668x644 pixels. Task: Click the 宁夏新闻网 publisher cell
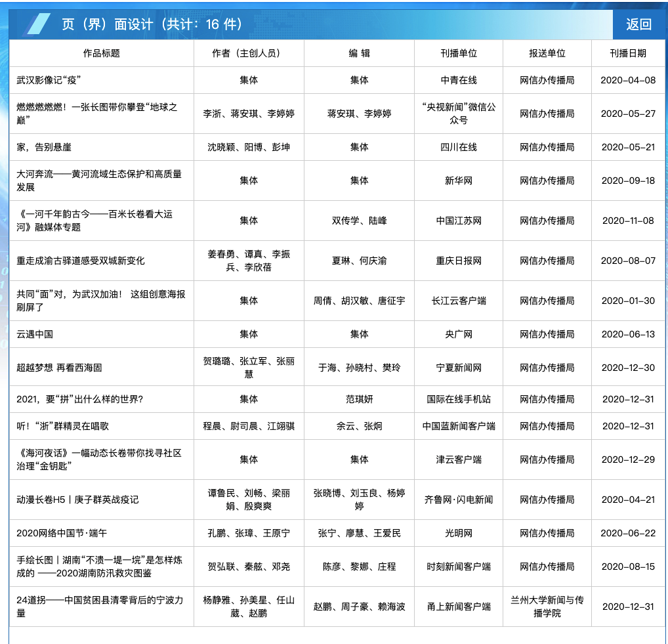[459, 368]
